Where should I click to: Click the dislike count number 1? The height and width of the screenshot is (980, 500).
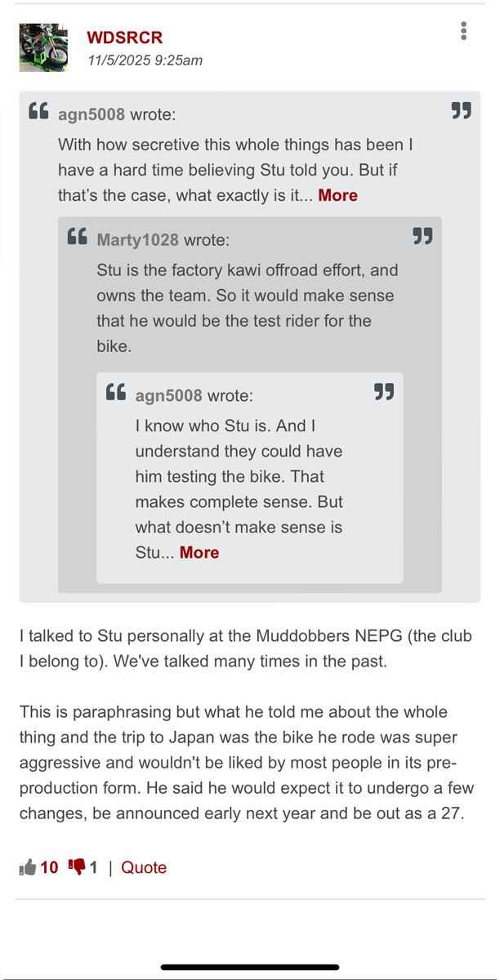(93, 867)
